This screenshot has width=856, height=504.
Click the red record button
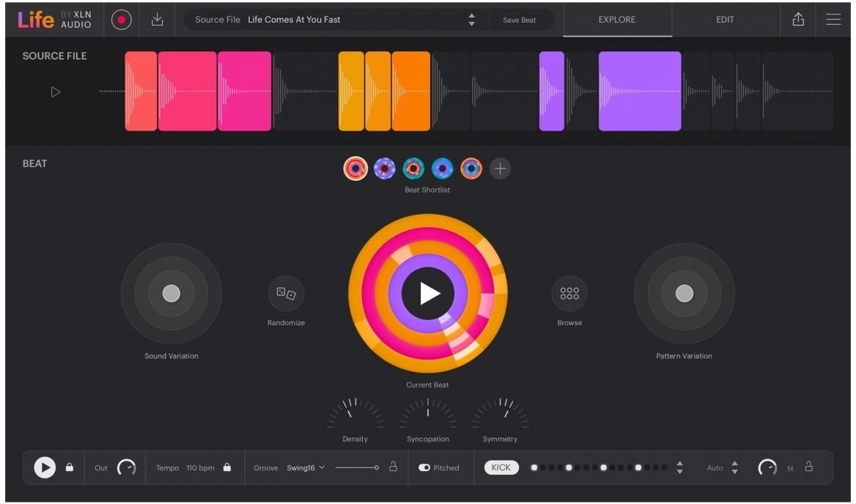click(x=122, y=20)
